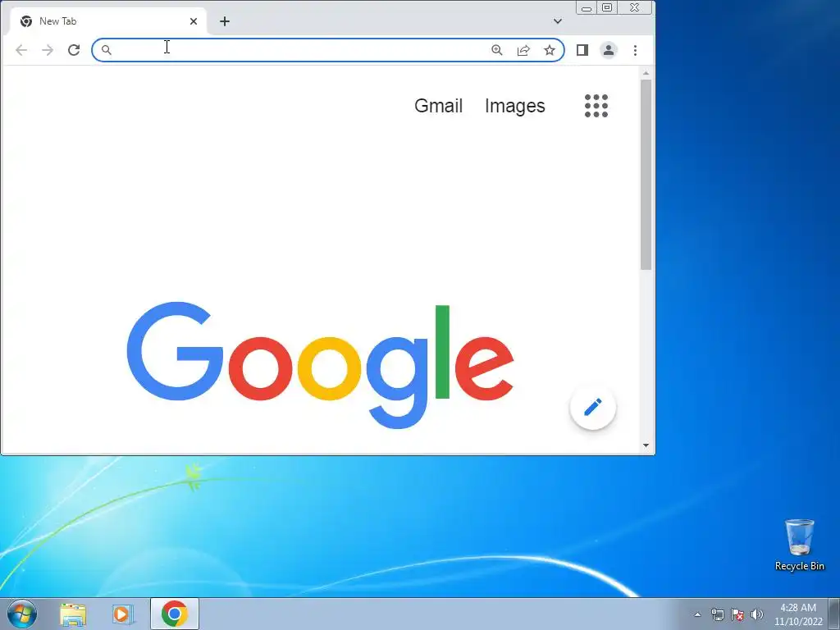Screen dimensions: 840x630
Task: Click the taskbar clock showing 4:28 AM
Action: (x=798, y=614)
